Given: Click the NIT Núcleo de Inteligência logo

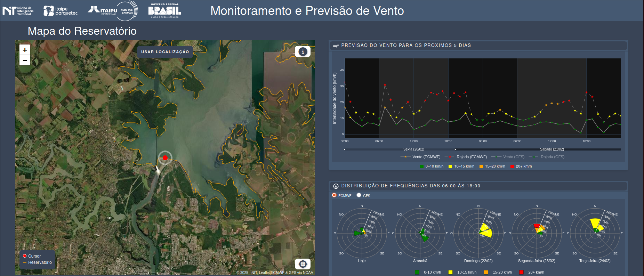Looking at the screenshot, I should (x=18, y=11).
